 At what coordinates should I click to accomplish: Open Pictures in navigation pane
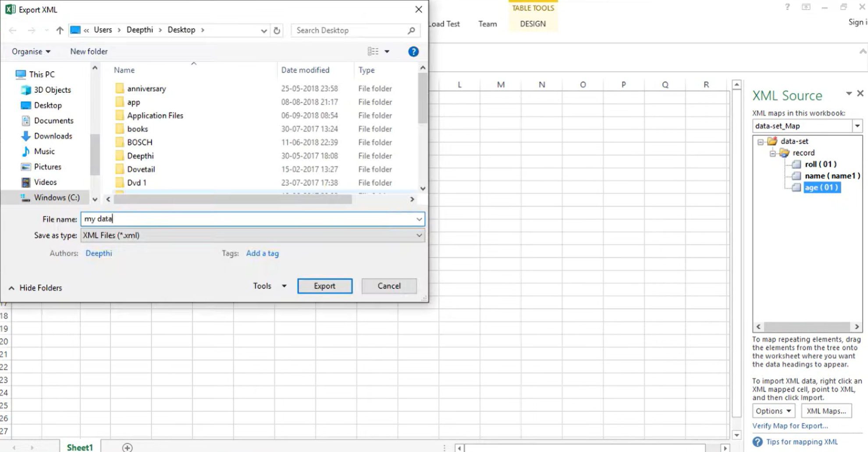point(47,166)
